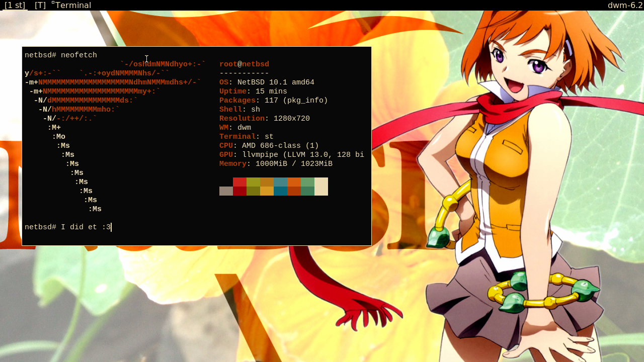
Task: Click the "Shell: sh" line
Action: (x=239, y=110)
